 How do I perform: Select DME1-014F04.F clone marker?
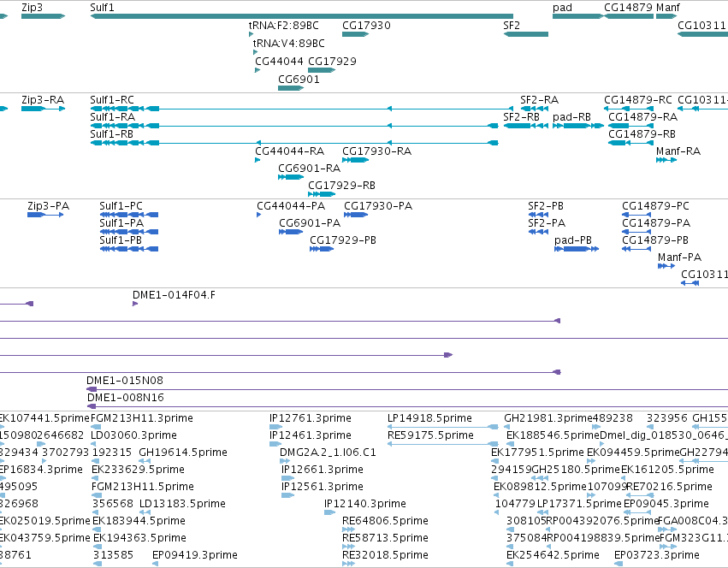pyautogui.click(x=135, y=304)
